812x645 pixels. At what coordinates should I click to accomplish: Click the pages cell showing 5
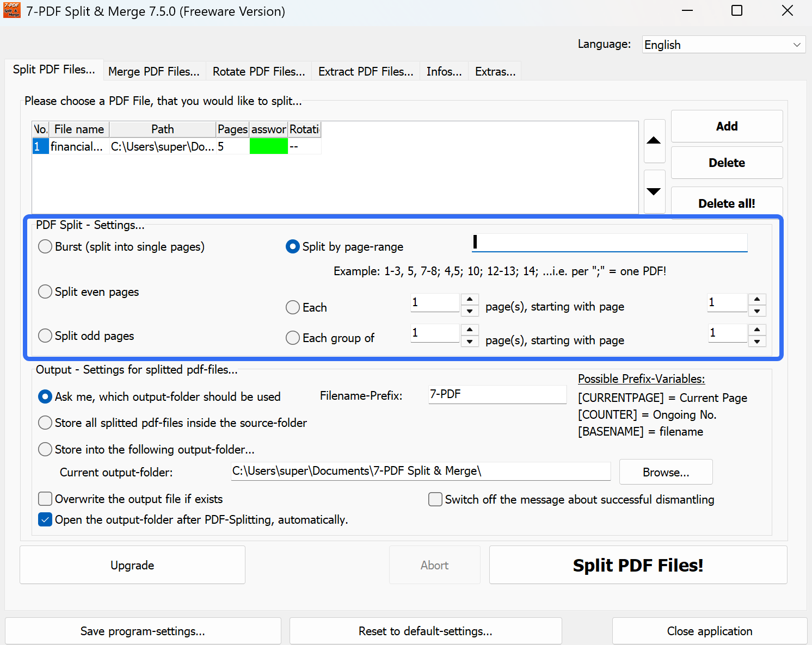232,146
